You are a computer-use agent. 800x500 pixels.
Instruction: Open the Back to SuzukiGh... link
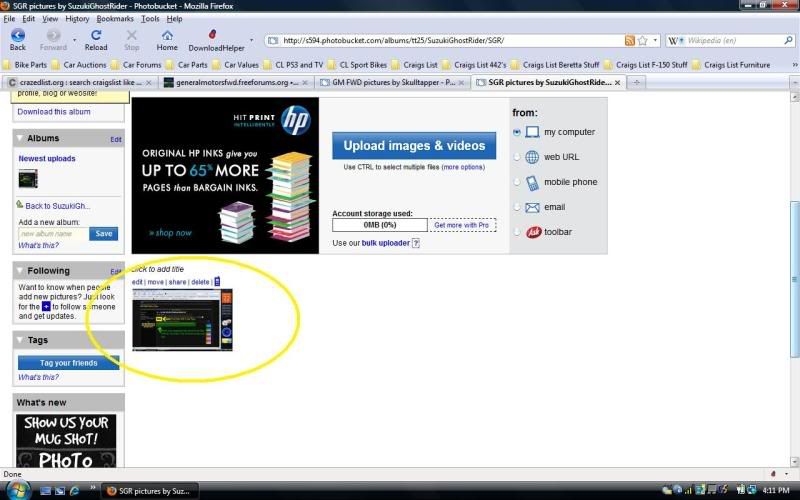point(57,206)
